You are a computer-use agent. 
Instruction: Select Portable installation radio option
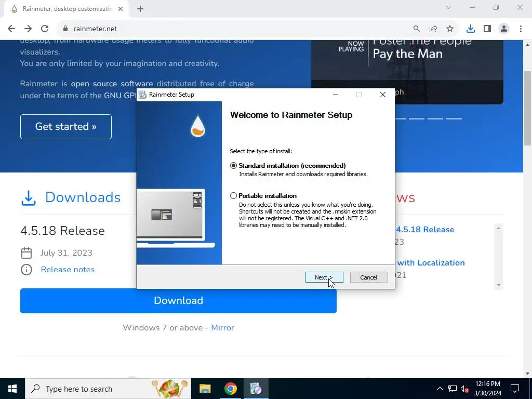coord(233,196)
